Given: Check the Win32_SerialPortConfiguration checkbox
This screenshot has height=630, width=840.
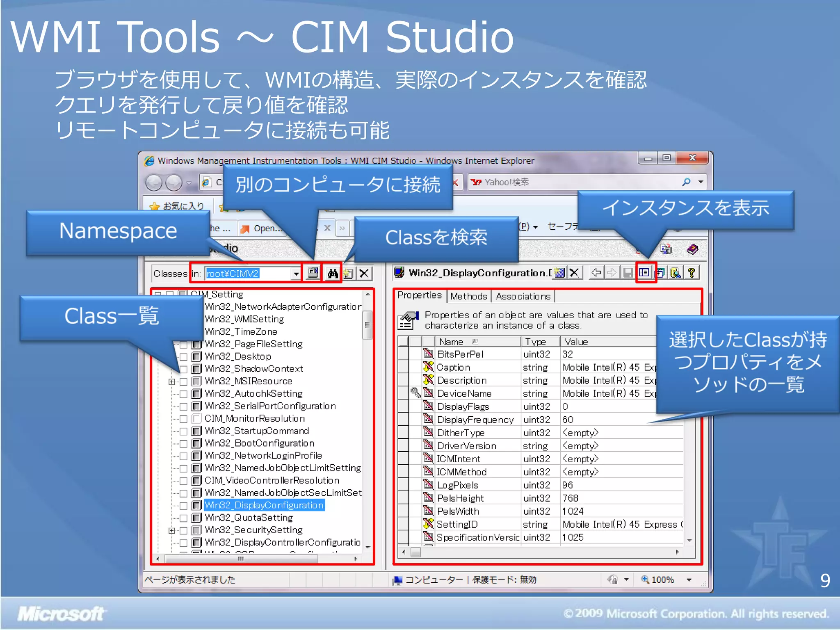Looking at the screenshot, I should coord(184,406).
